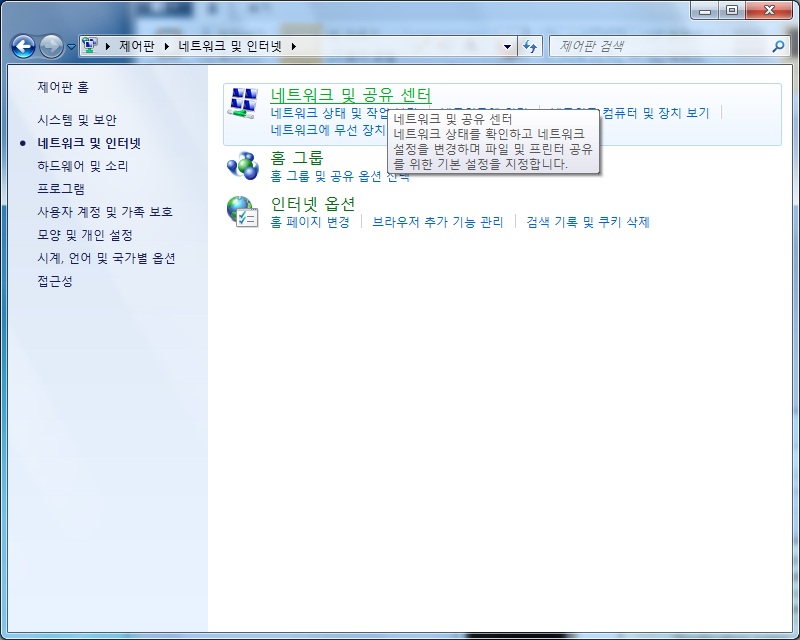Open 네트워크 상태 및 작업 보기 link
Image resolution: width=800 pixels, height=640 pixels.
click(x=330, y=113)
